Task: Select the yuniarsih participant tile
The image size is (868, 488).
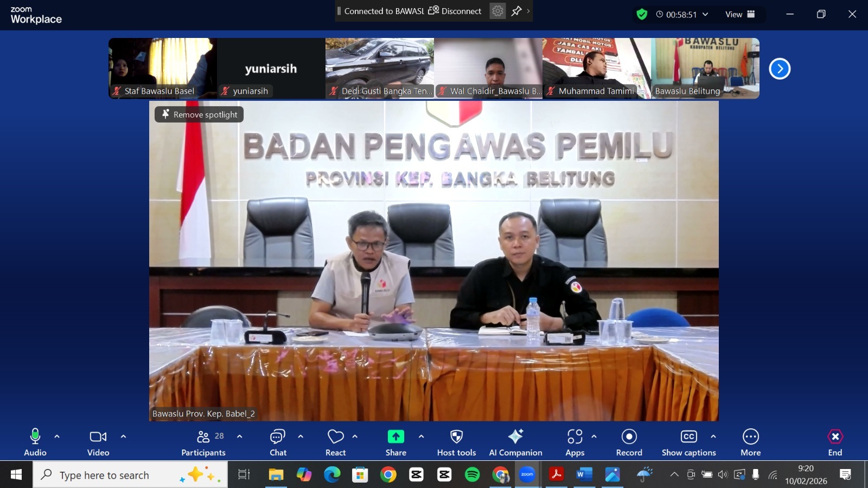Action: click(271, 68)
